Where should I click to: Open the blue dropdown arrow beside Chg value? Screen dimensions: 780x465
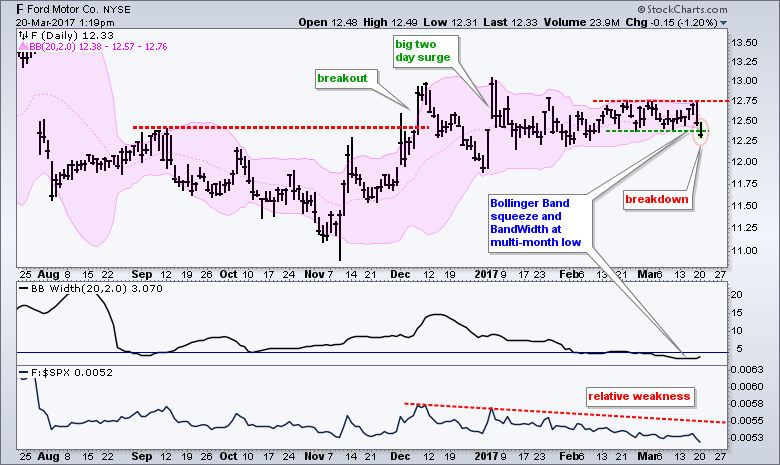pyautogui.click(x=723, y=23)
